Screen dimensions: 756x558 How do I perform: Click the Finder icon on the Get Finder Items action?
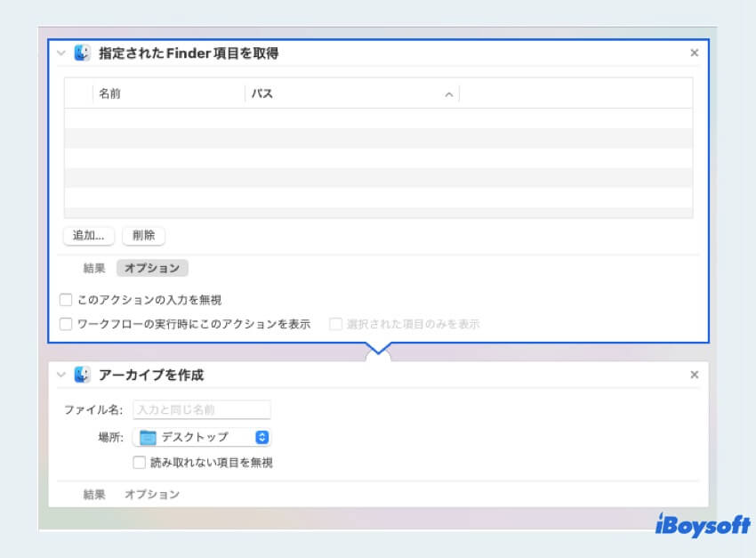click(x=81, y=53)
